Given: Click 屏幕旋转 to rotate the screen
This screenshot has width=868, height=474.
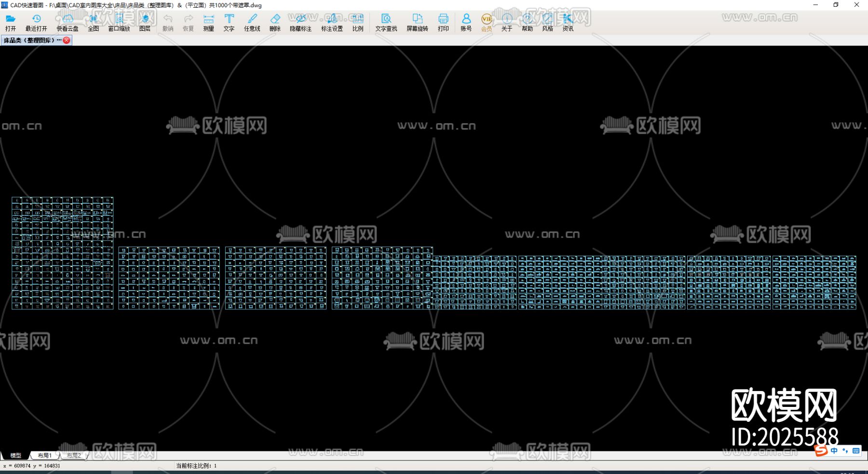Looking at the screenshot, I should [417, 22].
